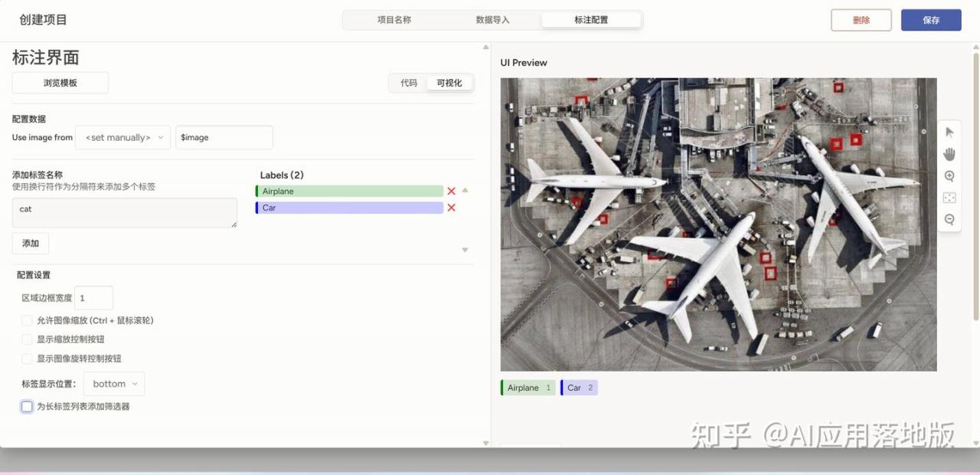Click the fit-to-screen zoom icon
Viewport: 980px width, 475px height.
point(949,198)
